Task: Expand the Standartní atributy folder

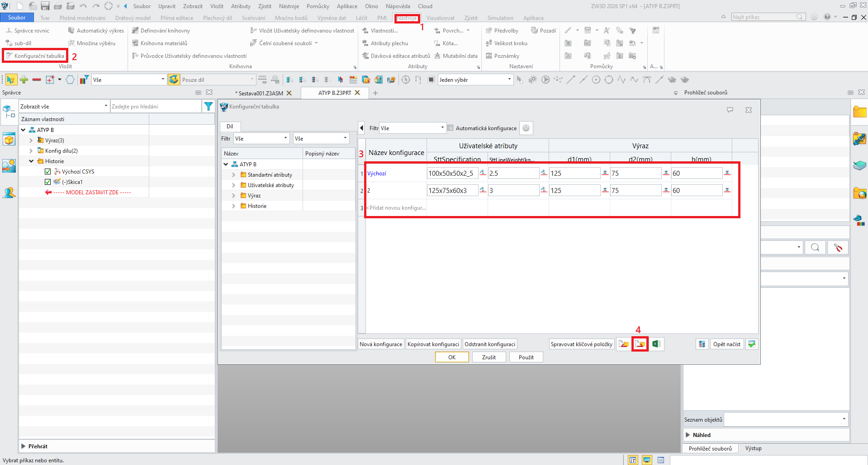Action: pos(233,175)
